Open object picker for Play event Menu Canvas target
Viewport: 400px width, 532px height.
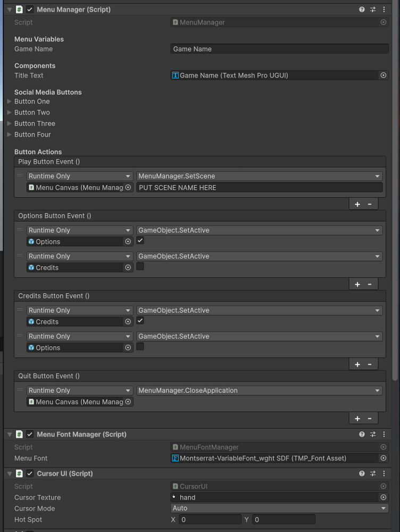127,187
